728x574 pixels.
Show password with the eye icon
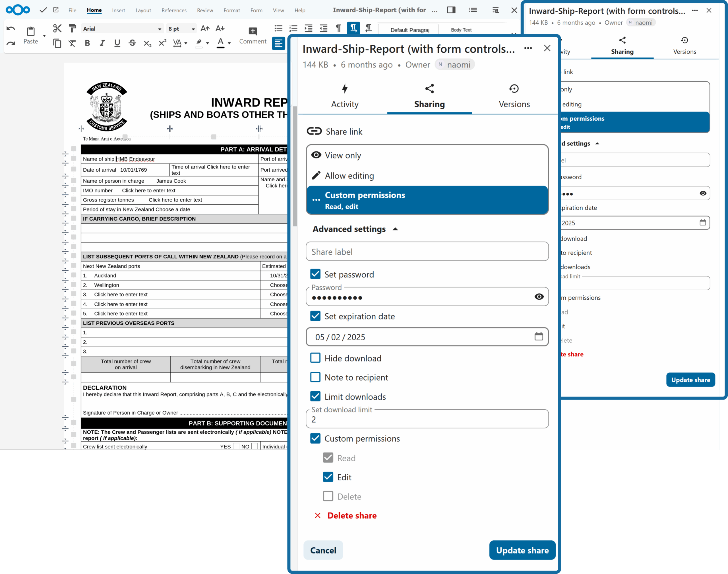[x=539, y=297]
